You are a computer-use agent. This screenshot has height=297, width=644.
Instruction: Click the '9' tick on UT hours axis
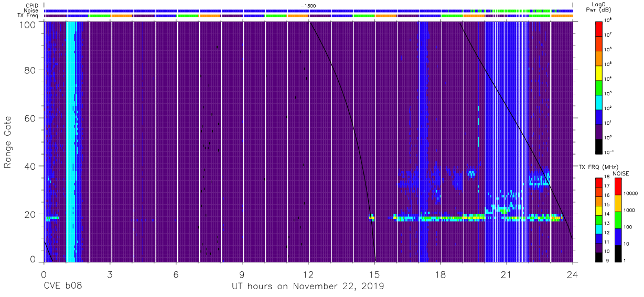[x=242, y=274]
